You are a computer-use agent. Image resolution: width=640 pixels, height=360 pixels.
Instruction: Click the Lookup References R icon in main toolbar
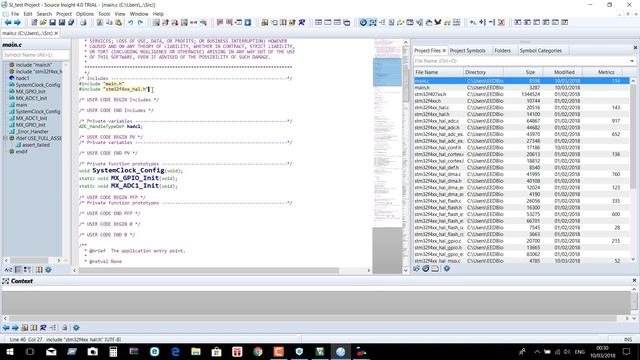pos(302,22)
